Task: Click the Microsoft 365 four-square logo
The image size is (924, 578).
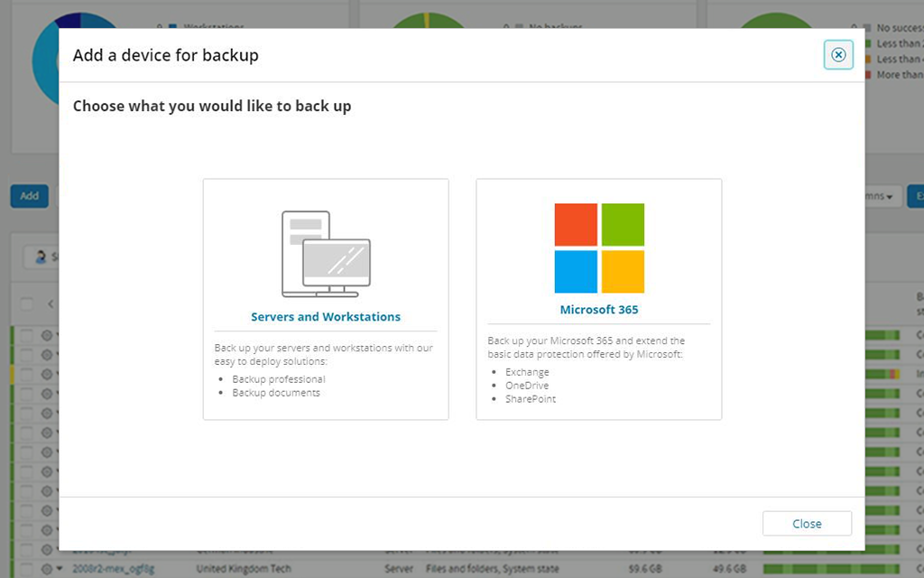Action: [599, 248]
